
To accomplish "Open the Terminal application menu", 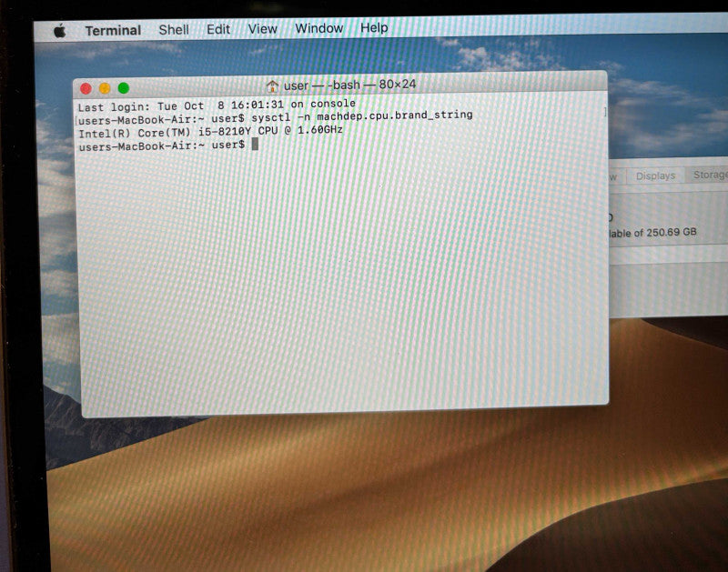I will pyautogui.click(x=113, y=31).
